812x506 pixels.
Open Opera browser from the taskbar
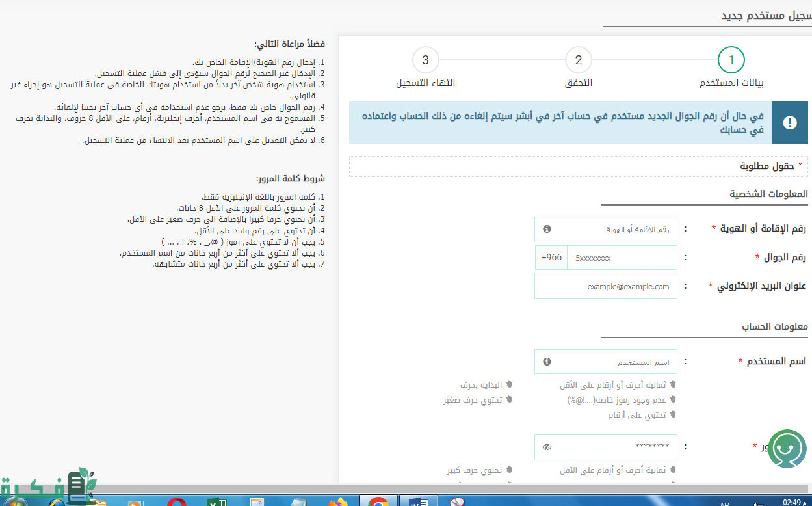[176, 501]
